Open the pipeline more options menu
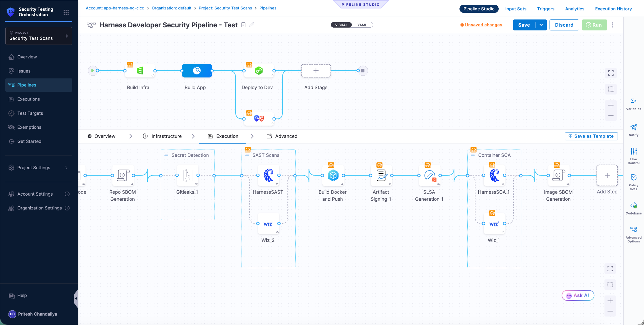 pyautogui.click(x=613, y=25)
